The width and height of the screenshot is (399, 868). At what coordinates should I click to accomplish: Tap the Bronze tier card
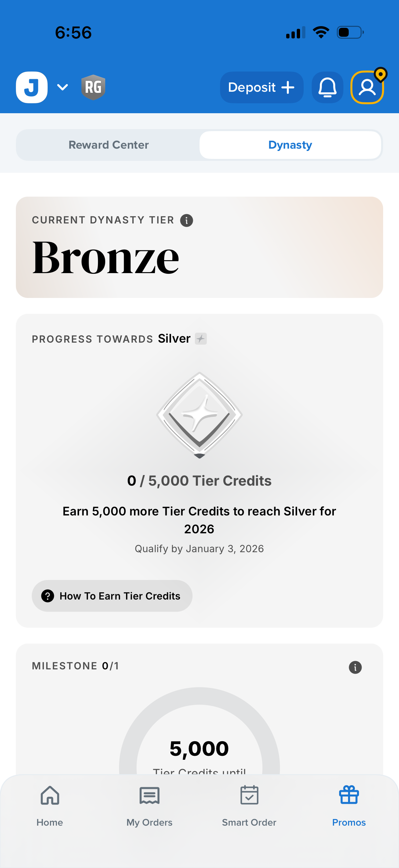coord(199,247)
